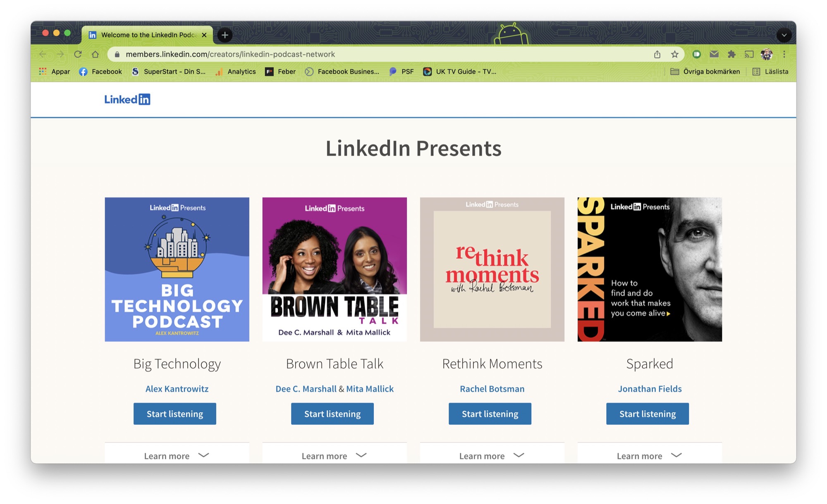Click the browser profile avatar icon
The height and width of the screenshot is (504, 827).
point(767,54)
